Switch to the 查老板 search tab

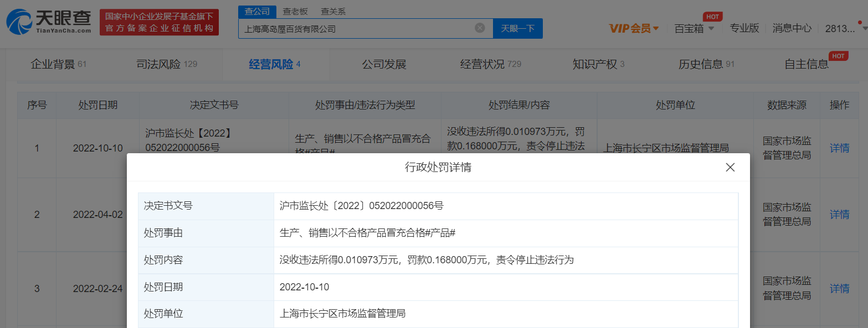[x=295, y=12]
